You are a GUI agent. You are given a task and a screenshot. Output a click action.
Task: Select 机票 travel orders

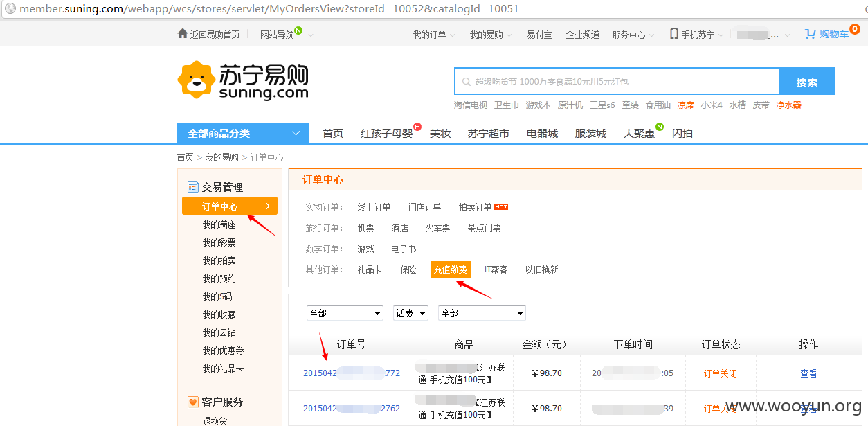click(x=366, y=228)
